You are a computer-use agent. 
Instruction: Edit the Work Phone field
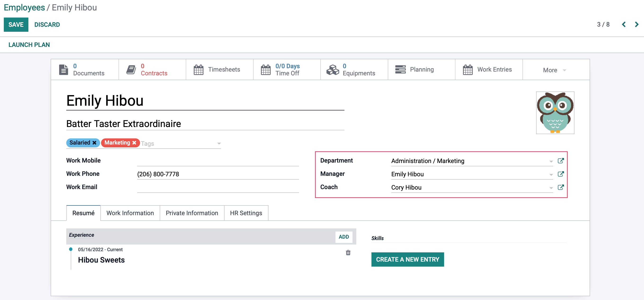pos(218,174)
